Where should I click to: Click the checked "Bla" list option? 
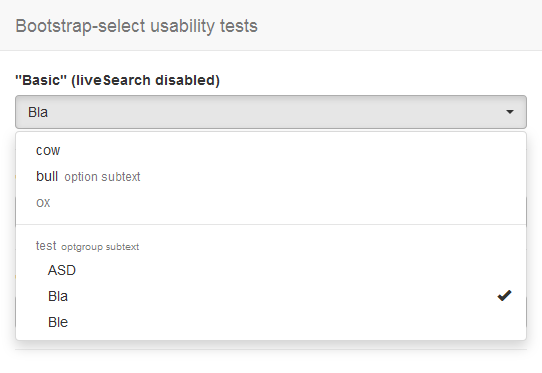pos(271,296)
